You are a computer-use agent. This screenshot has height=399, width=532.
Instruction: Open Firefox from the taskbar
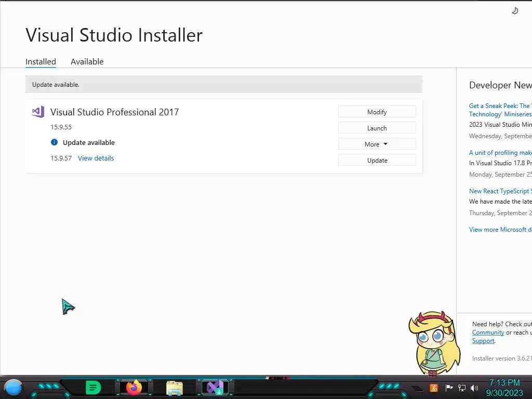click(134, 388)
